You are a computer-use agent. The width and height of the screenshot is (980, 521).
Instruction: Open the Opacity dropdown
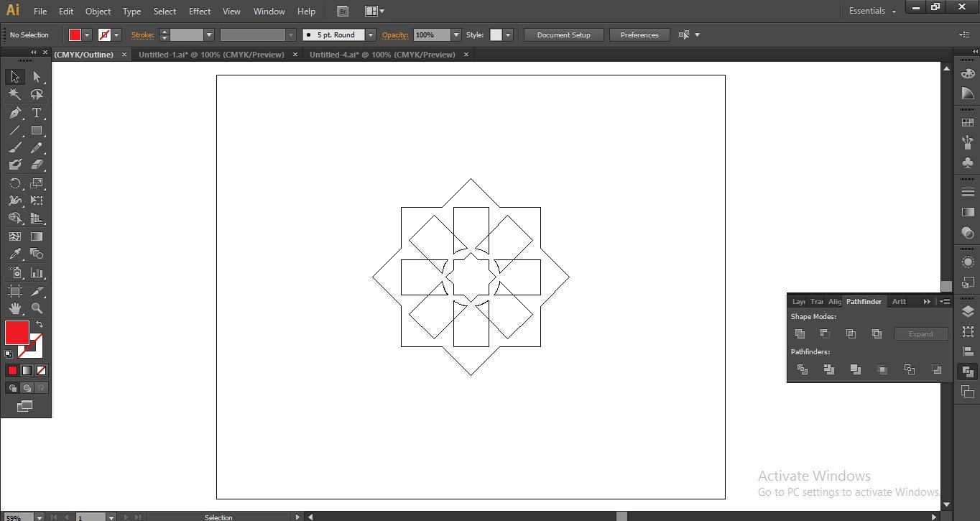[x=456, y=35]
